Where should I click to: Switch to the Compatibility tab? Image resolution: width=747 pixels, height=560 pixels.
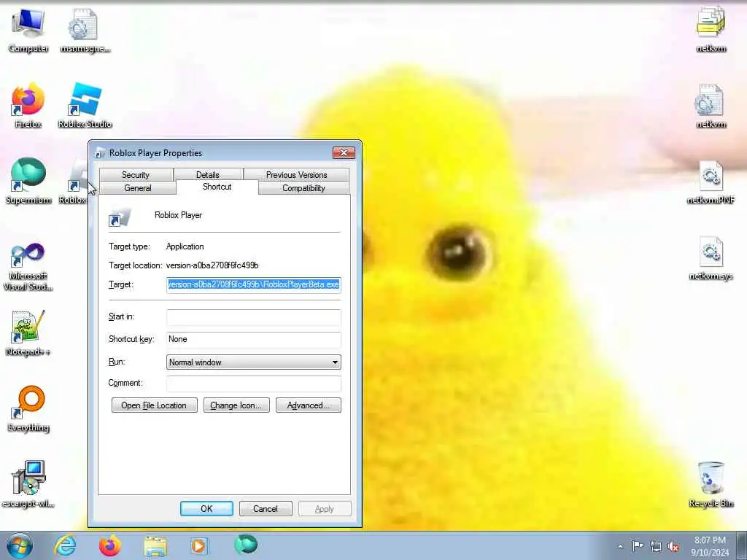tap(303, 188)
